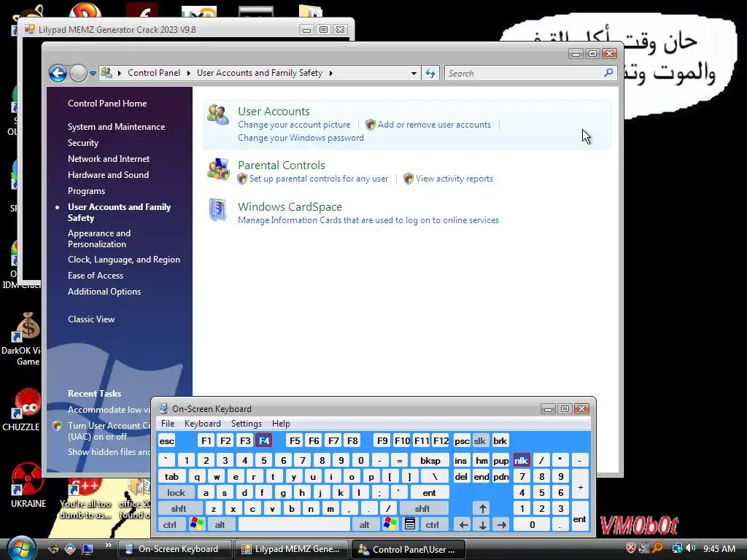The image size is (747, 560).
Task: Open Additional Options in sidebar
Action: click(x=104, y=292)
